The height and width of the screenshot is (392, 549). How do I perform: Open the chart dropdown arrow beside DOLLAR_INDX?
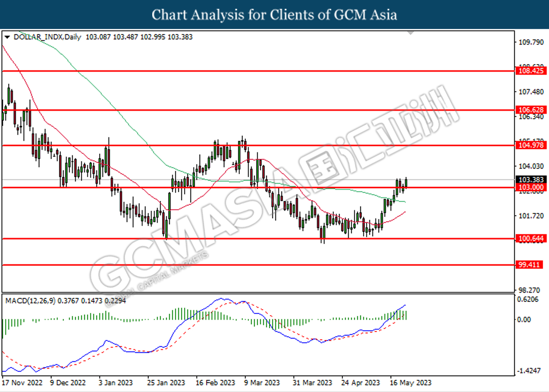(7, 37)
